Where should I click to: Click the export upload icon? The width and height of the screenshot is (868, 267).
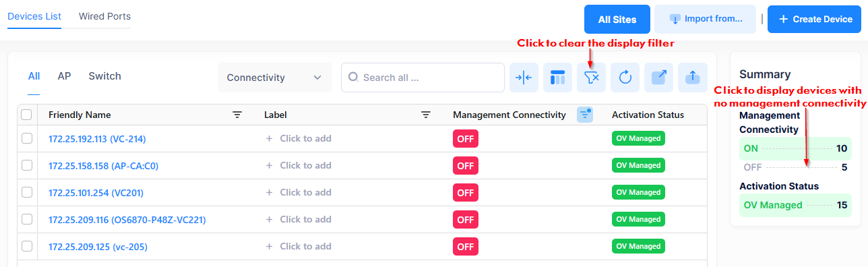692,78
